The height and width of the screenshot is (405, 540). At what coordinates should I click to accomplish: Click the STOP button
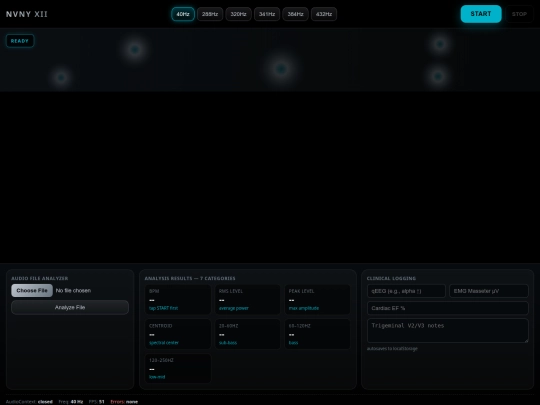coord(519,14)
